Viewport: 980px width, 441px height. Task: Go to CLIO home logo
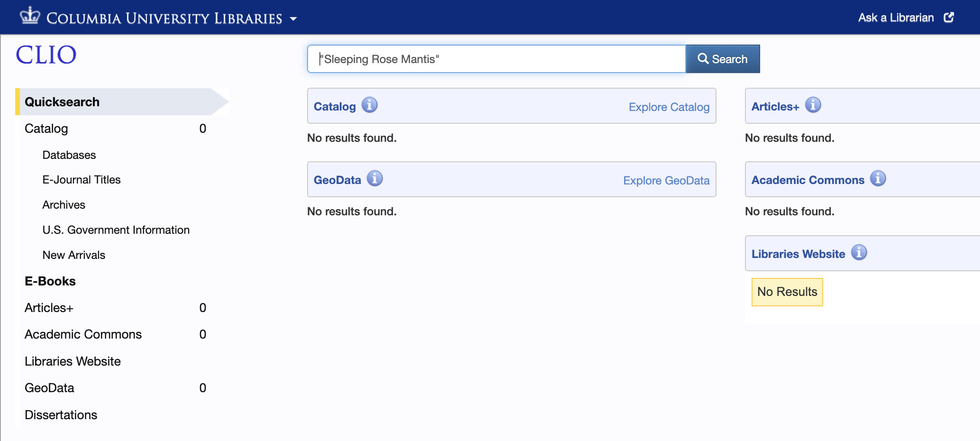(46, 55)
